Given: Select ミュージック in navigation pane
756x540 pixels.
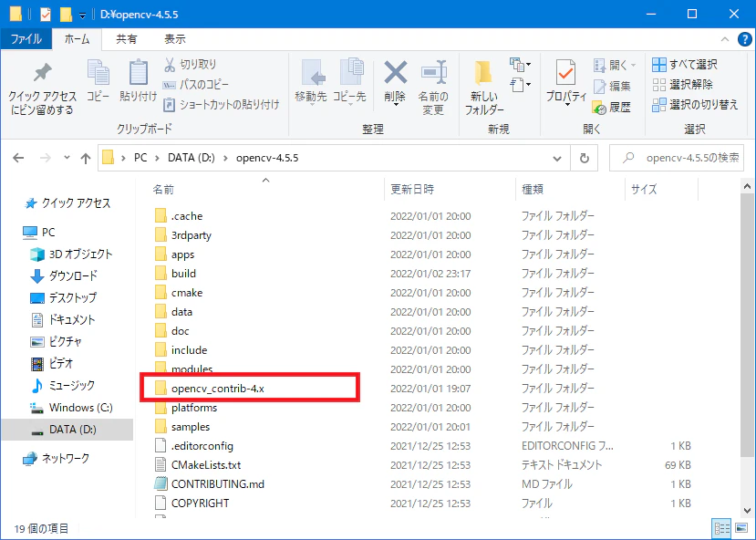Looking at the screenshot, I should pyautogui.click(x=63, y=385).
